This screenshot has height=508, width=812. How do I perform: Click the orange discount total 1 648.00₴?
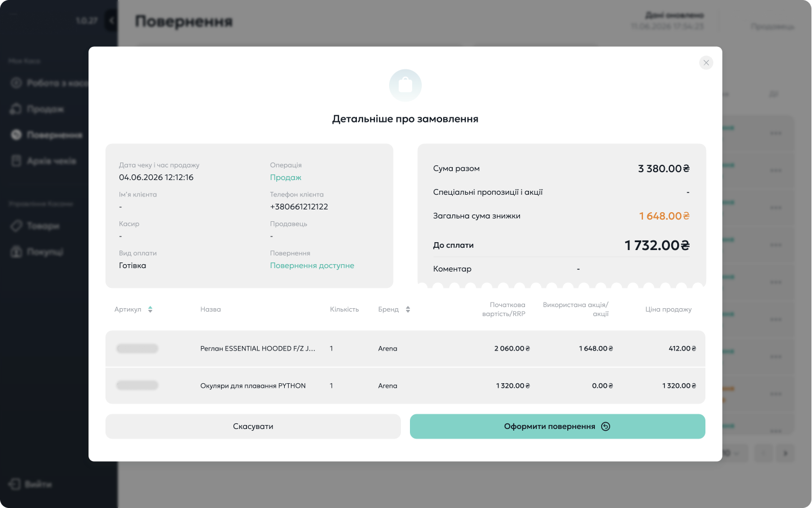point(664,216)
